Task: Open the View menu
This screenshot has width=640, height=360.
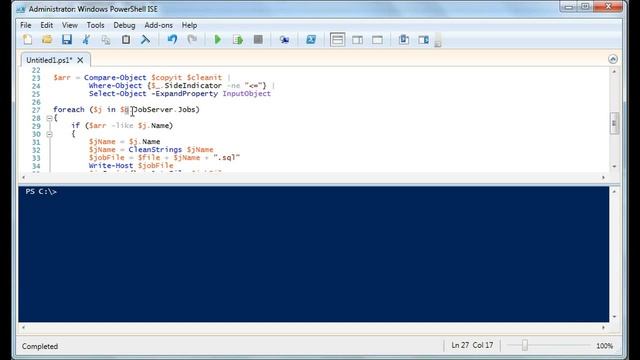Action: point(70,25)
